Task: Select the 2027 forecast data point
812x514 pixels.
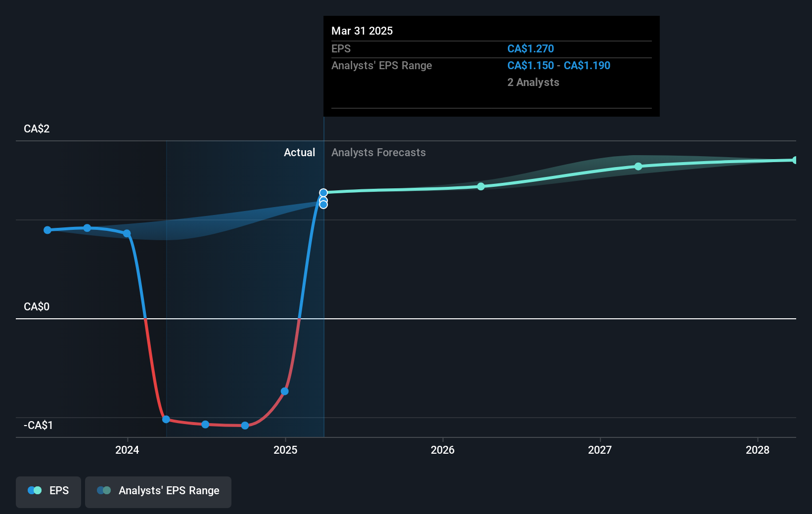Action: click(638, 167)
